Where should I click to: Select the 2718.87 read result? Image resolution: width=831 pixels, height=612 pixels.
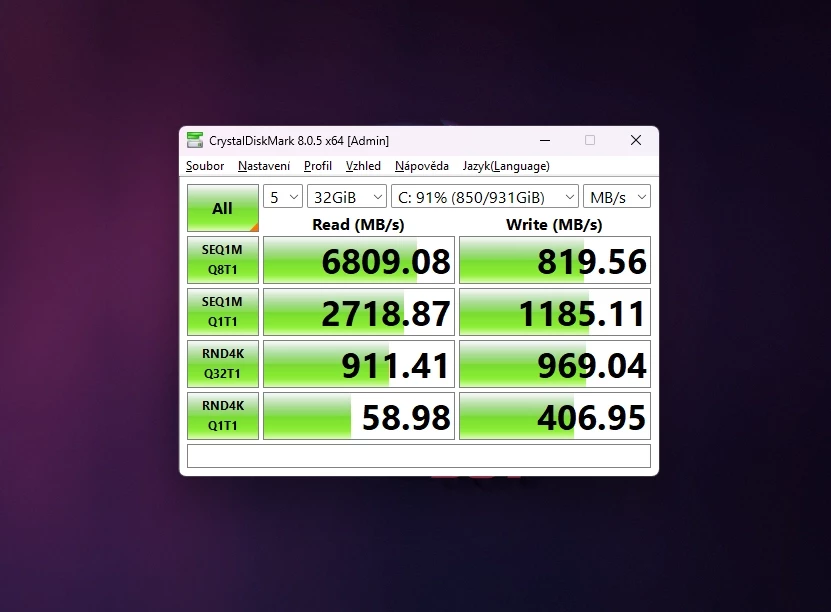tap(359, 312)
